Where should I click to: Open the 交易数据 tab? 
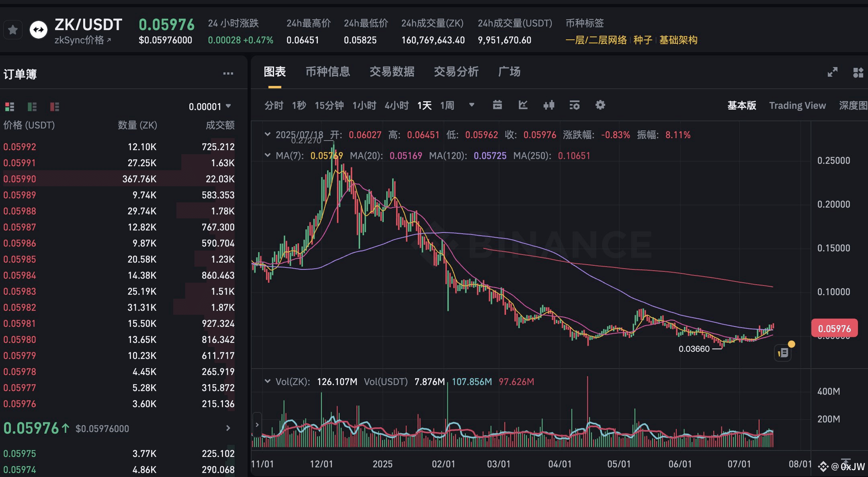392,72
